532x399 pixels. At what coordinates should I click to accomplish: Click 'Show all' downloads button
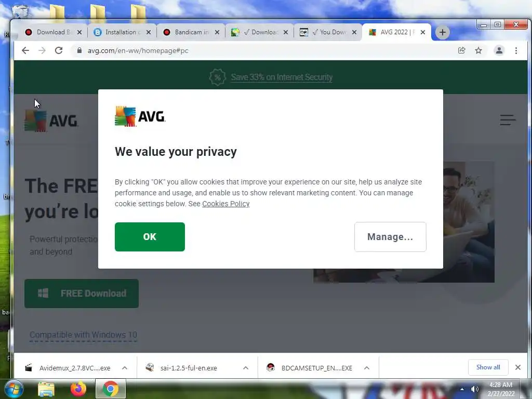(x=488, y=367)
